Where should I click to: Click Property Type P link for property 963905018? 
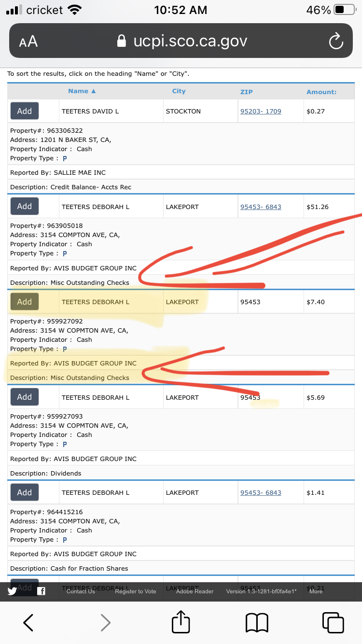coord(65,253)
